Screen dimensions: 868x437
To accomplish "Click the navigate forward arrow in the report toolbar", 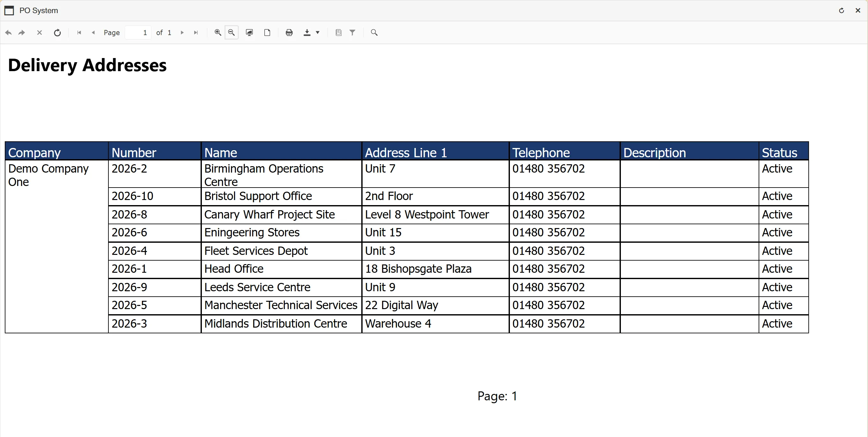I will click(22, 33).
